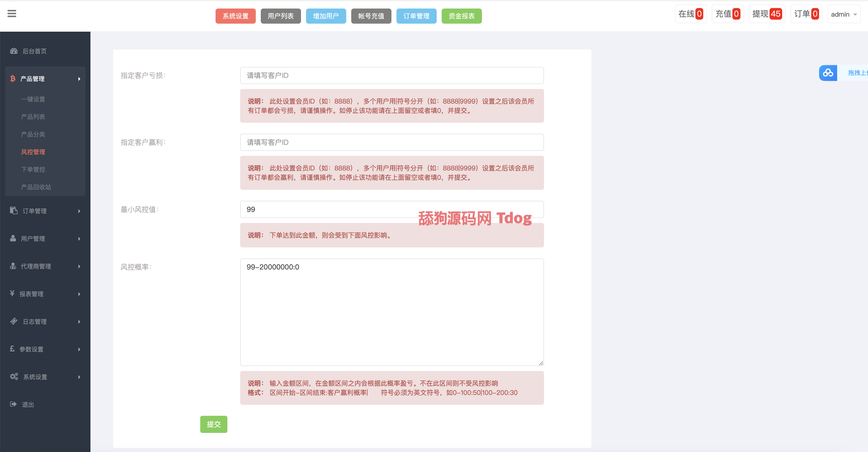Viewport: 868px width, 452px height.
Task: Click the logout icon beside 退出
Action: pyautogui.click(x=13, y=404)
